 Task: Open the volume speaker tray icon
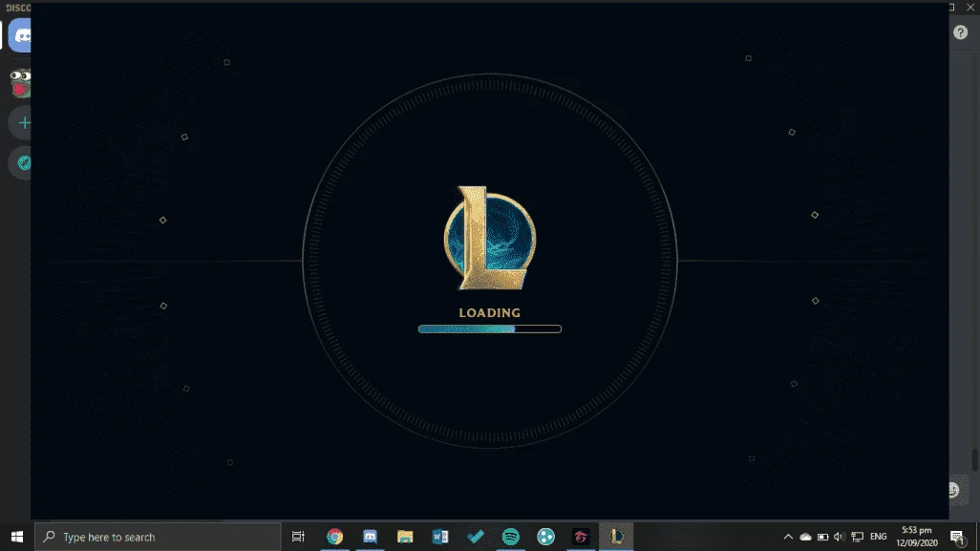click(840, 537)
